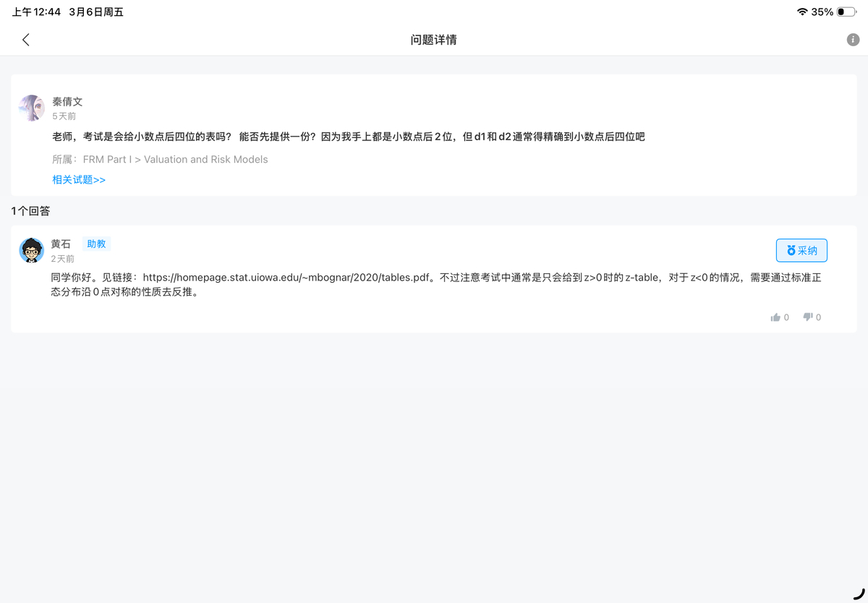Tap the 助教 badge next to 黄石
Screen dimensions: 868x603
point(96,244)
